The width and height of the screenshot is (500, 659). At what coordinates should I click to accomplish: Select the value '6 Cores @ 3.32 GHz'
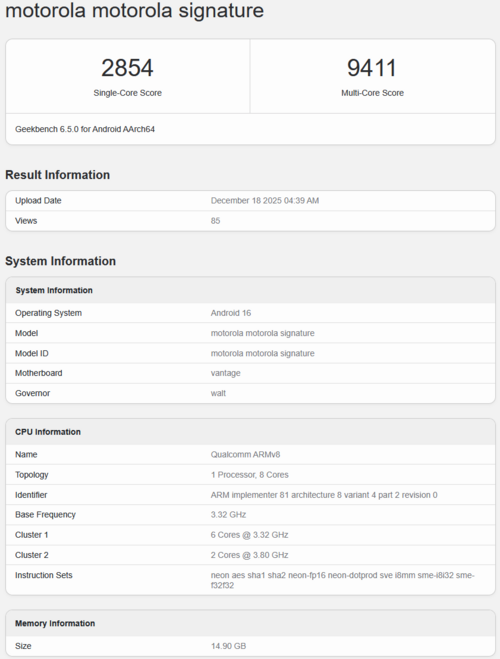click(250, 535)
